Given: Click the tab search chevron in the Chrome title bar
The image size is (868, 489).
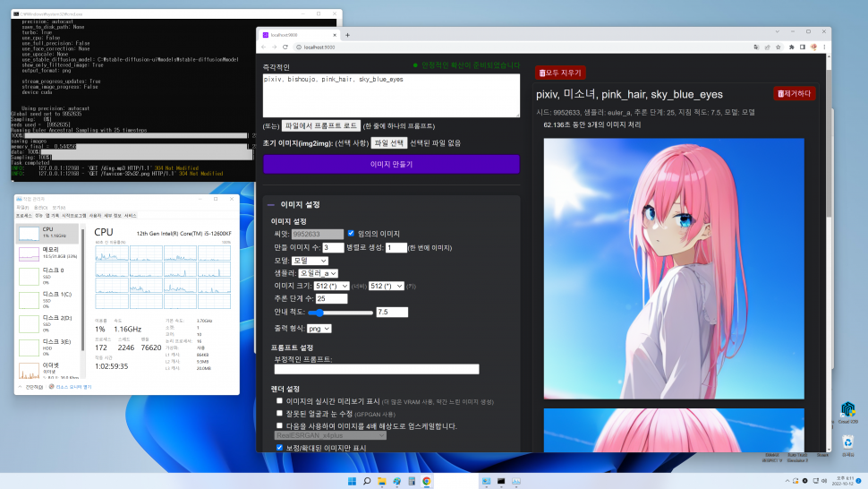Looking at the screenshot, I should coord(778,31).
